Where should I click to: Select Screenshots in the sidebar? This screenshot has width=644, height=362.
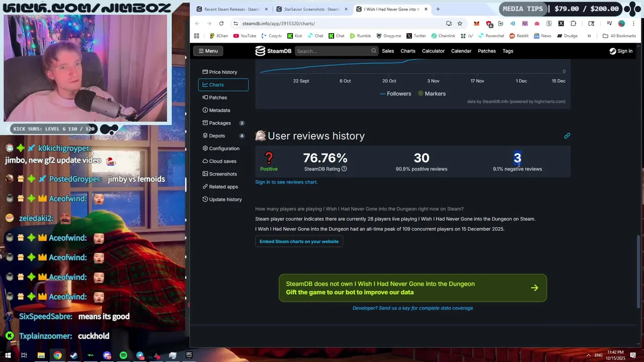coord(223,174)
